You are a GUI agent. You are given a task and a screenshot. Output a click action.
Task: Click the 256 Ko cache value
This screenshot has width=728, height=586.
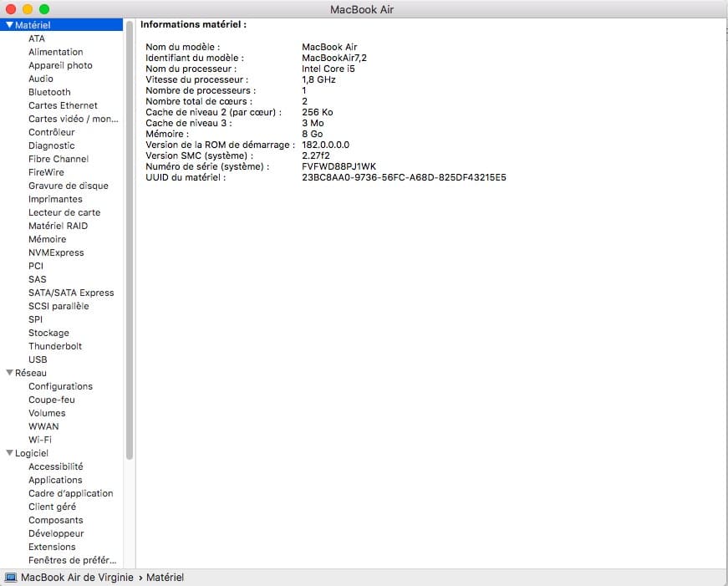317,112
